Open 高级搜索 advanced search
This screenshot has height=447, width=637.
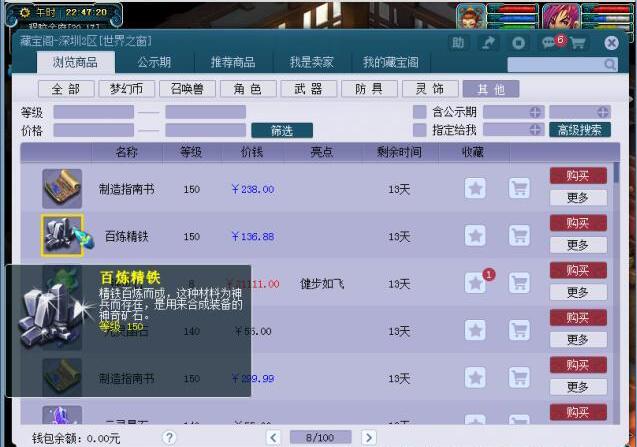pyautogui.click(x=580, y=130)
